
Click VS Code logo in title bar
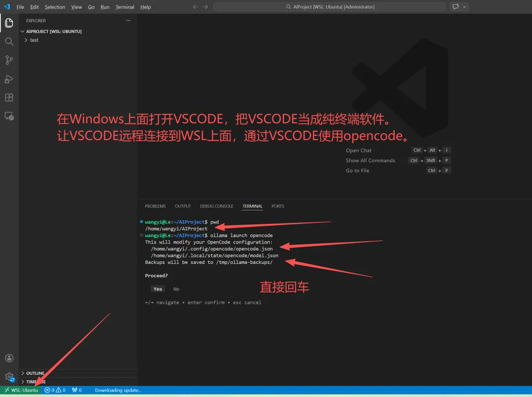point(7,6)
